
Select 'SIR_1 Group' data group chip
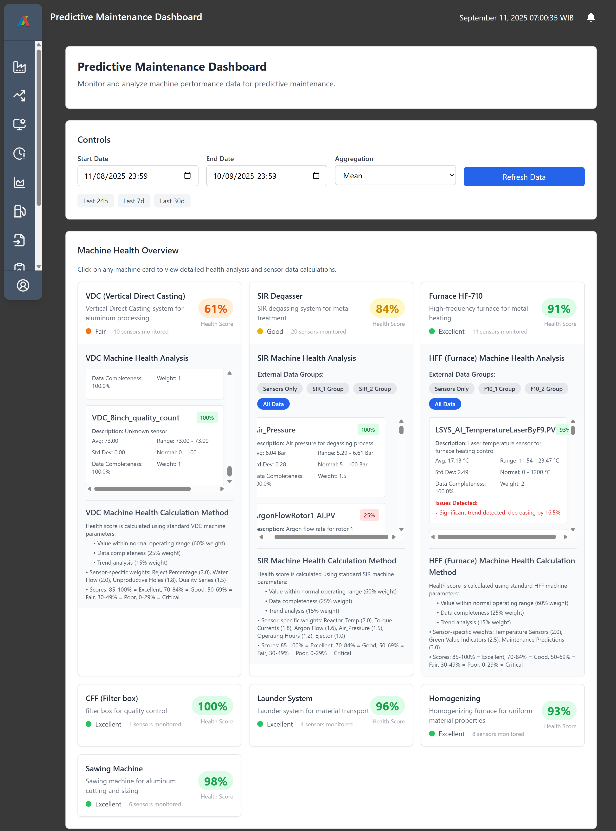[x=327, y=388]
